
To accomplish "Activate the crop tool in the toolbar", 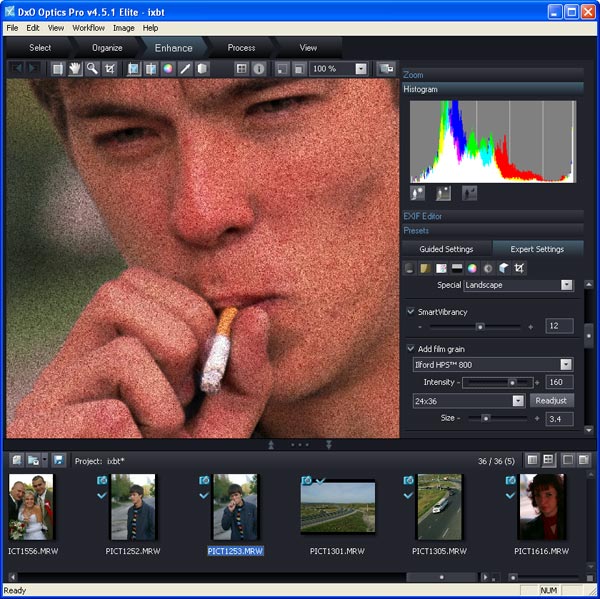I will point(110,69).
